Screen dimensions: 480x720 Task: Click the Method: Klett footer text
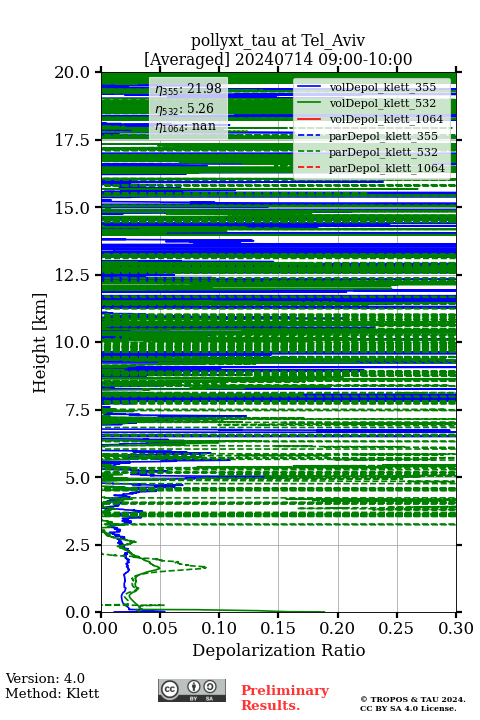point(52,693)
